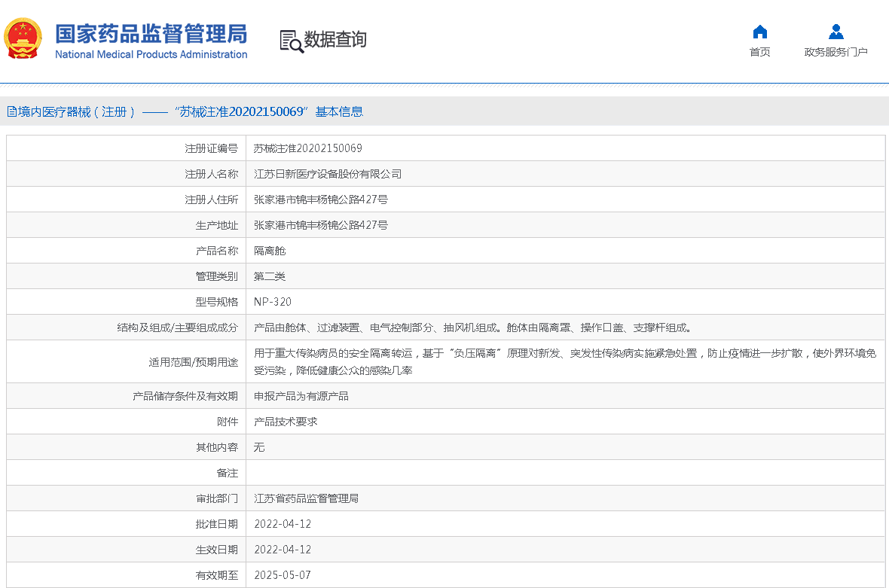Open the 政务服务门户 user icon

836,32
